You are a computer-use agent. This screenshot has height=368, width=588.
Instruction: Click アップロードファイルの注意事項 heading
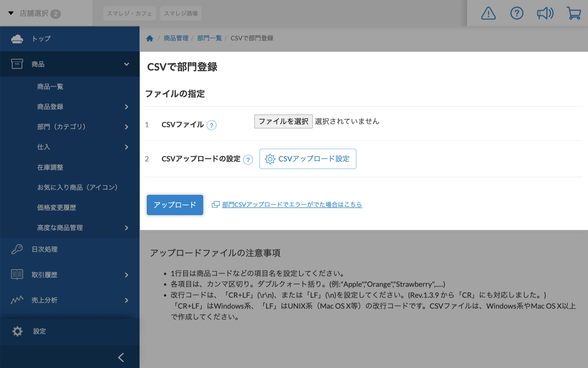click(x=215, y=253)
